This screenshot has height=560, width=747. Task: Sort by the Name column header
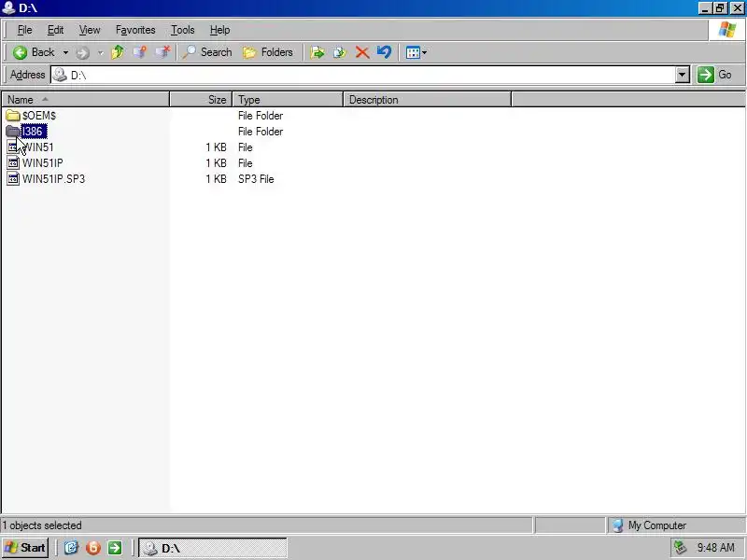tap(86, 100)
